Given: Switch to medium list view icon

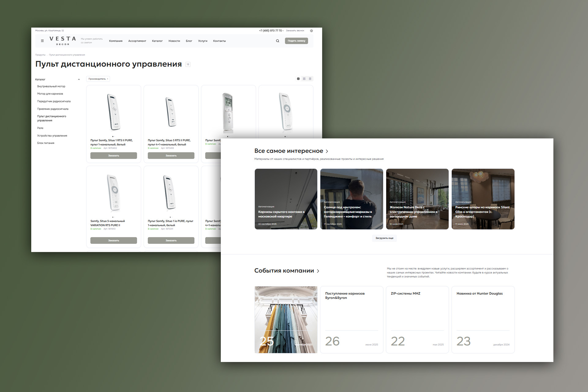Looking at the screenshot, I should (x=304, y=79).
